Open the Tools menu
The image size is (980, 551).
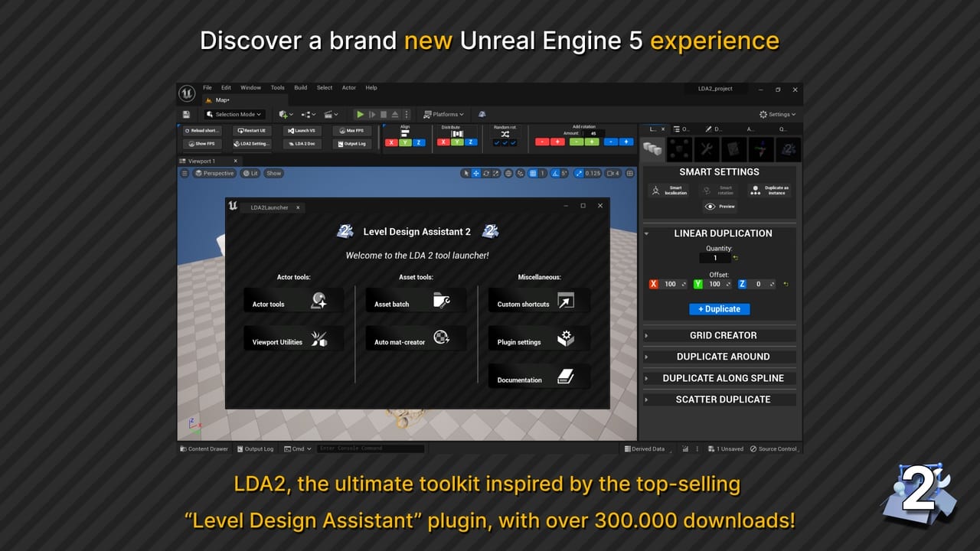coord(277,88)
